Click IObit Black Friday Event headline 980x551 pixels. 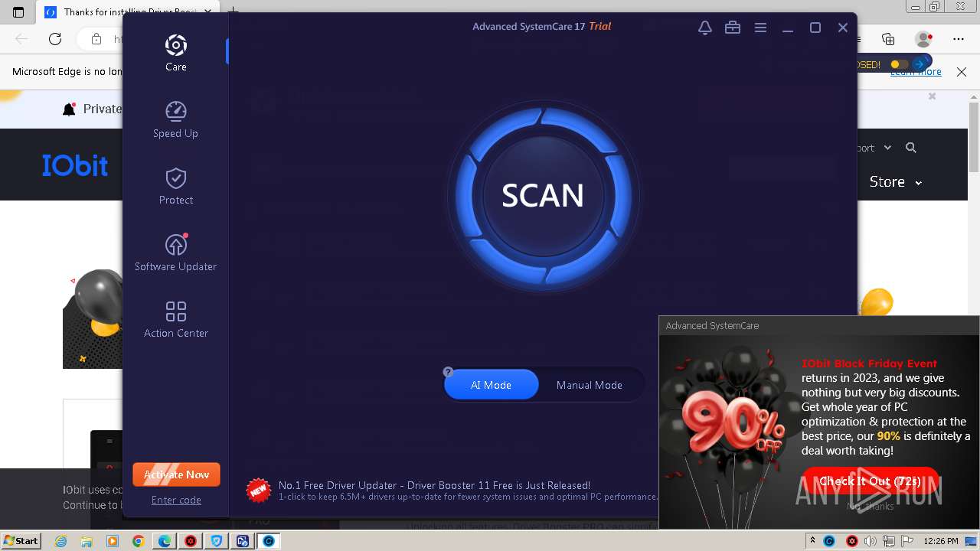pyautogui.click(x=869, y=364)
